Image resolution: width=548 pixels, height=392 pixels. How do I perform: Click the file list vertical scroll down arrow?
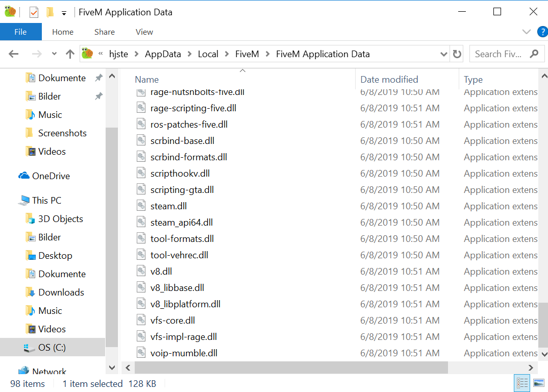(x=544, y=354)
